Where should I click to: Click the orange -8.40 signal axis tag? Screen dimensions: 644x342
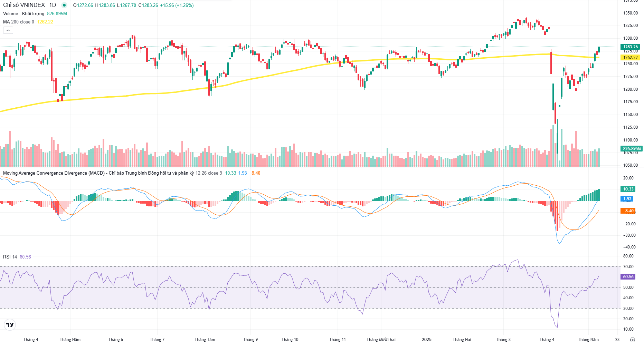(x=628, y=211)
